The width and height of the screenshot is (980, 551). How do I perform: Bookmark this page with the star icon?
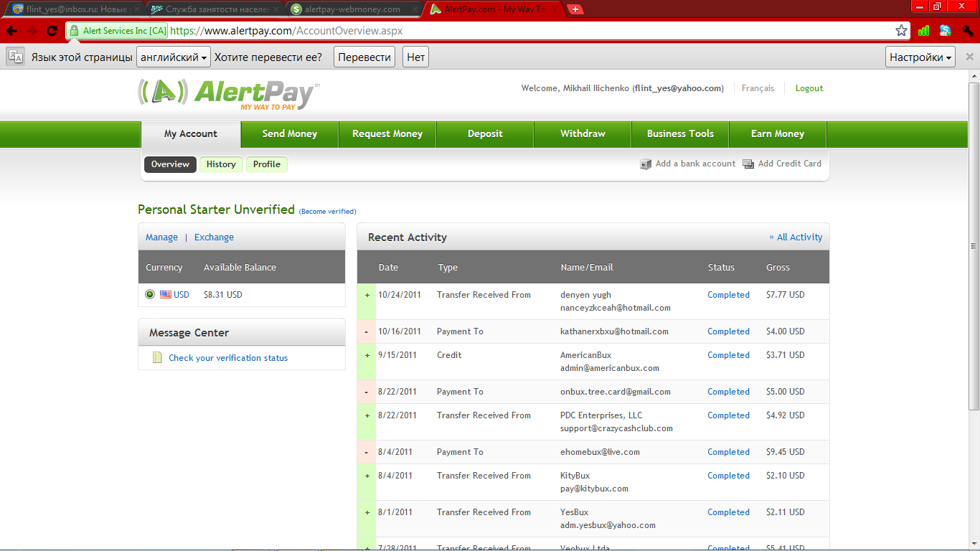tap(901, 31)
